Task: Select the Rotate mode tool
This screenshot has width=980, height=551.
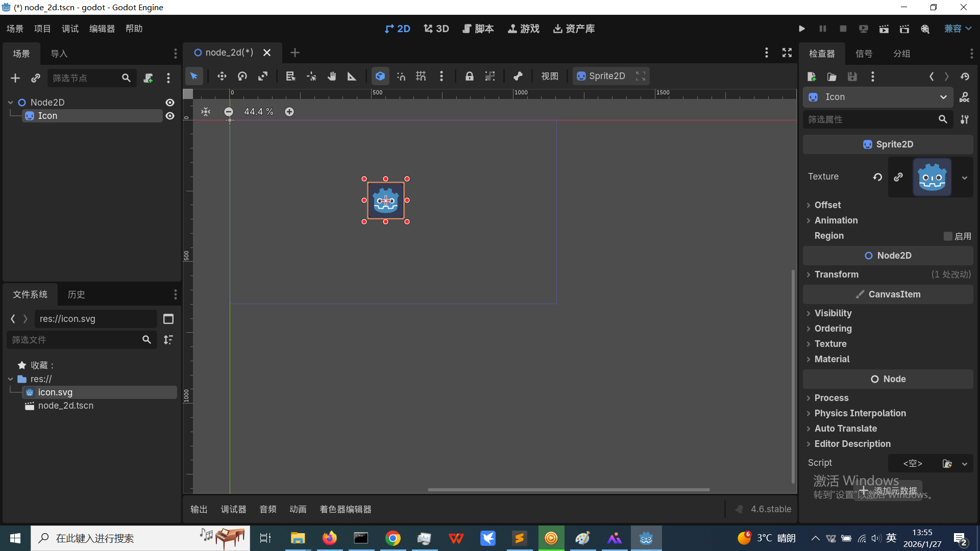Action: pyautogui.click(x=242, y=77)
